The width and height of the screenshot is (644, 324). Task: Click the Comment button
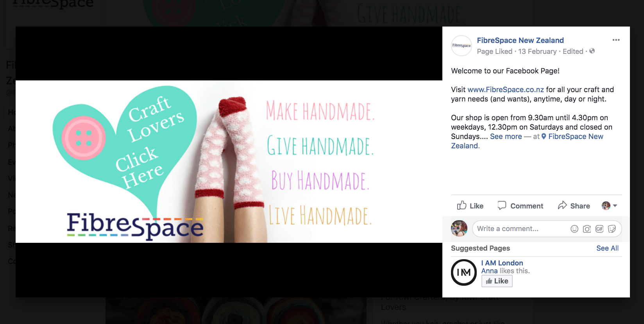point(520,206)
